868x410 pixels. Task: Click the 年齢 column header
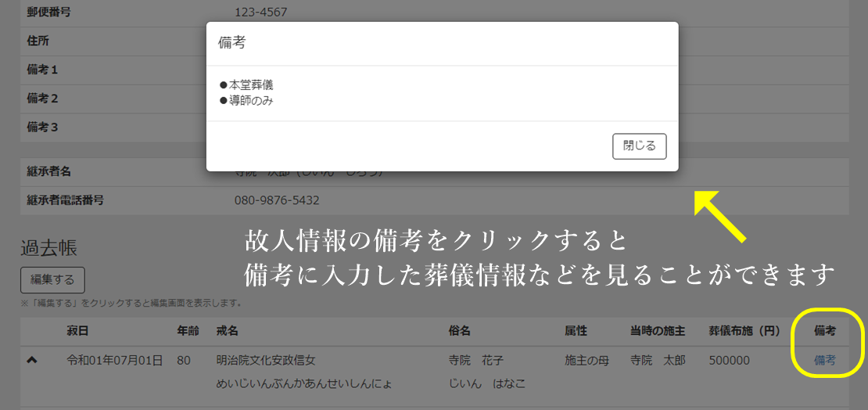click(188, 331)
